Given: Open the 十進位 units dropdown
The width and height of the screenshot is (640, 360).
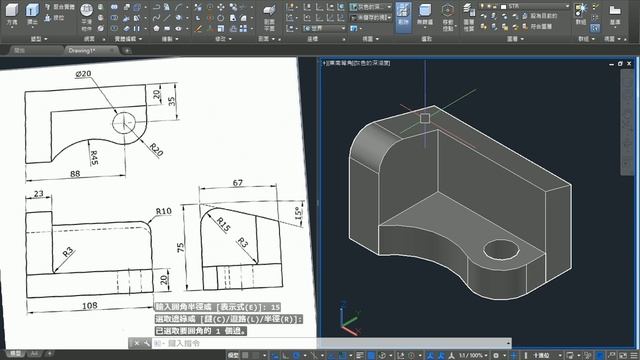Looking at the screenshot, I should coord(547,356).
